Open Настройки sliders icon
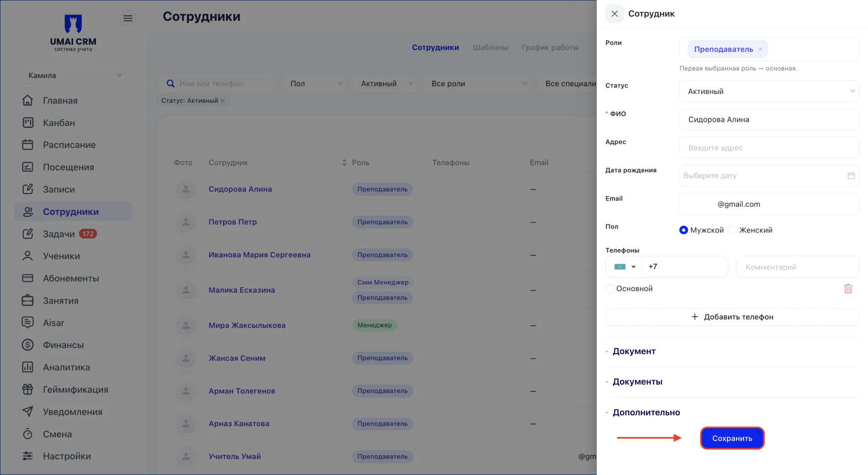868x475 pixels. click(28, 456)
